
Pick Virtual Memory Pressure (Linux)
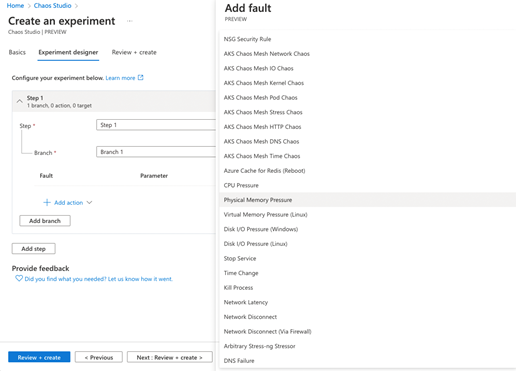[x=368, y=215]
